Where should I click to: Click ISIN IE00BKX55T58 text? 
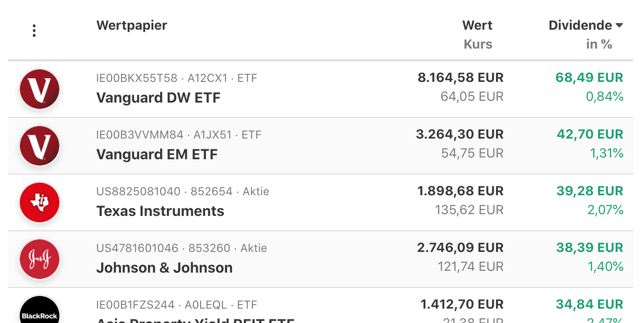pyautogui.click(x=137, y=78)
